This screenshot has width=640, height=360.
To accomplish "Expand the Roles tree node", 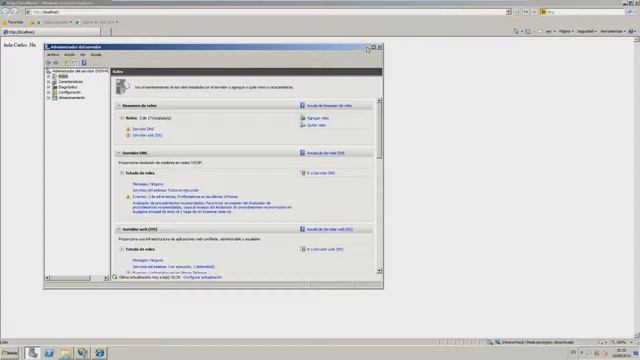I will click(49, 76).
